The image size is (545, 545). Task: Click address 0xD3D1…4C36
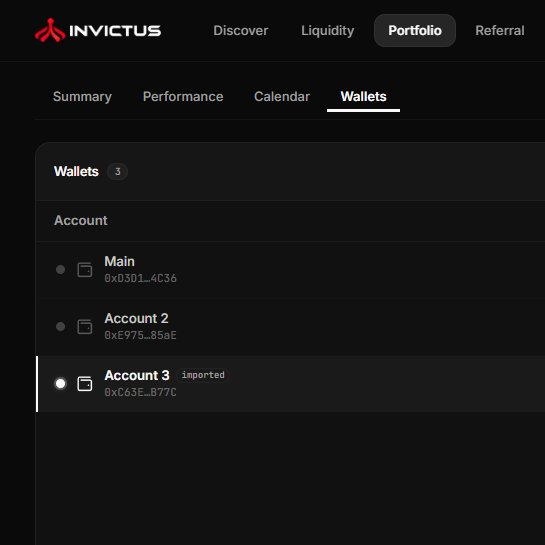pos(140,278)
